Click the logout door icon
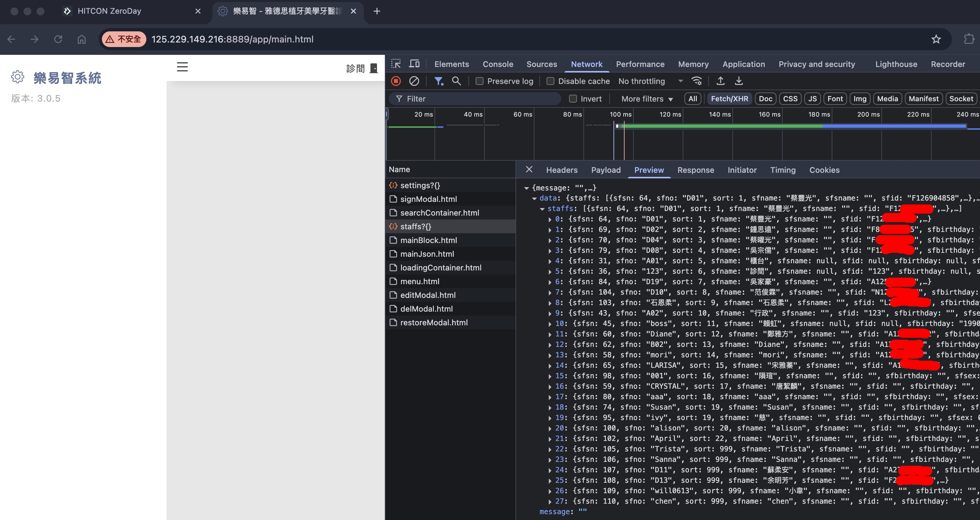The width and height of the screenshot is (980, 520). tap(374, 68)
